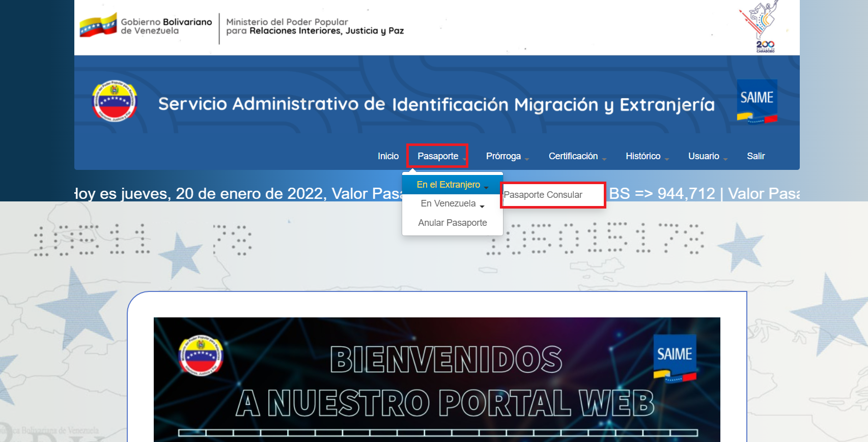Click the Gobierno Bolivariano de Venezuela text
The image size is (868, 442).
point(166,26)
